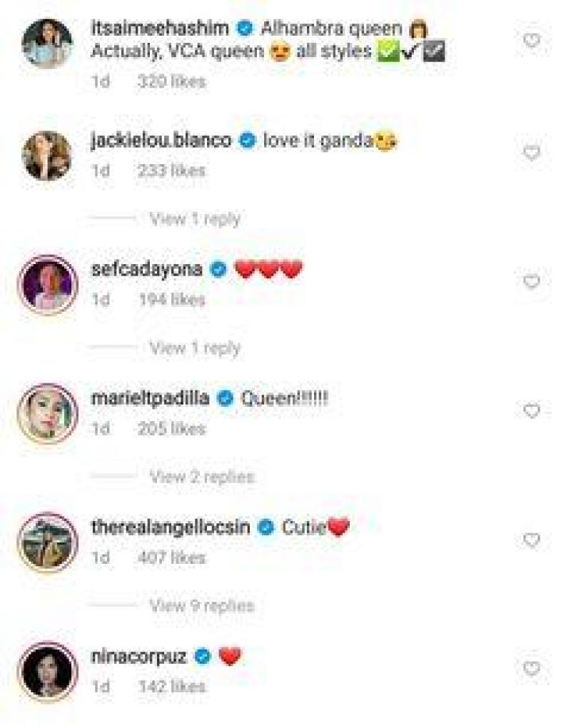Expand 1 reply under jackielou.blanco
Screen dimensions: 571x728
click(195, 218)
